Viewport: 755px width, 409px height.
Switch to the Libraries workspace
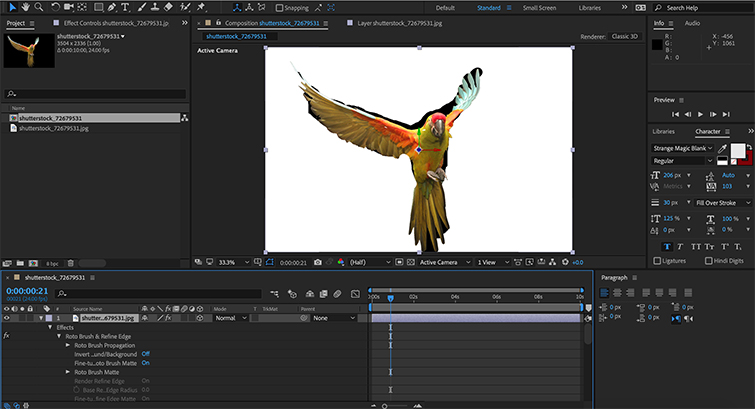tap(589, 8)
